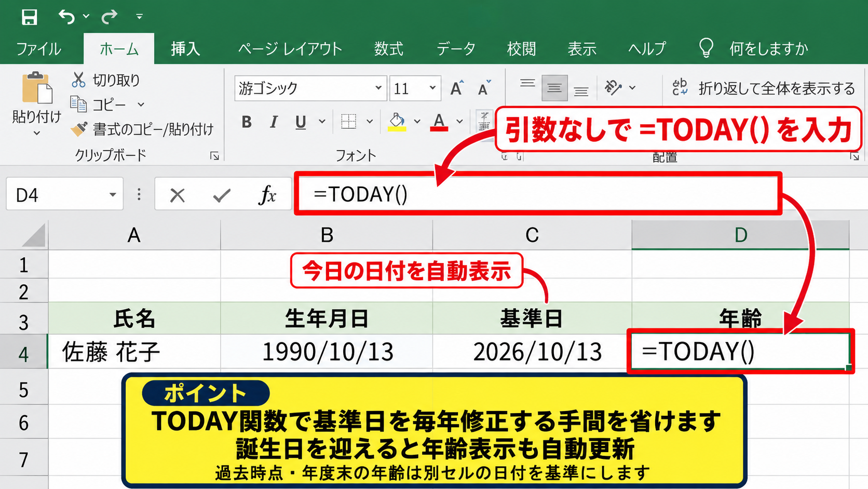Expand the Name Box dropdown for D4
Screen dimensions: 868x489
(x=112, y=195)
